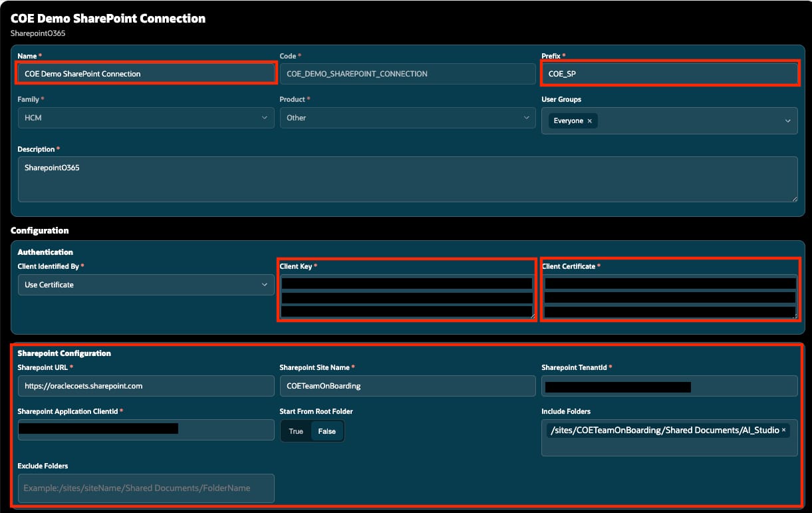The width and height of the screenshot is (812, 513).
Task: Remove the AI_Studio include folder tag
Action: (x=783, y=430)
